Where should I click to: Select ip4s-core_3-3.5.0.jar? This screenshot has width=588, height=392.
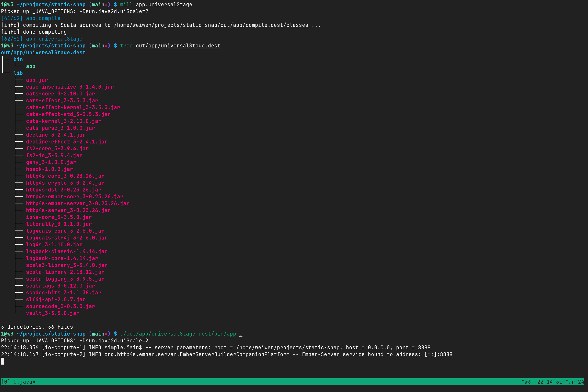click(59, 217)
